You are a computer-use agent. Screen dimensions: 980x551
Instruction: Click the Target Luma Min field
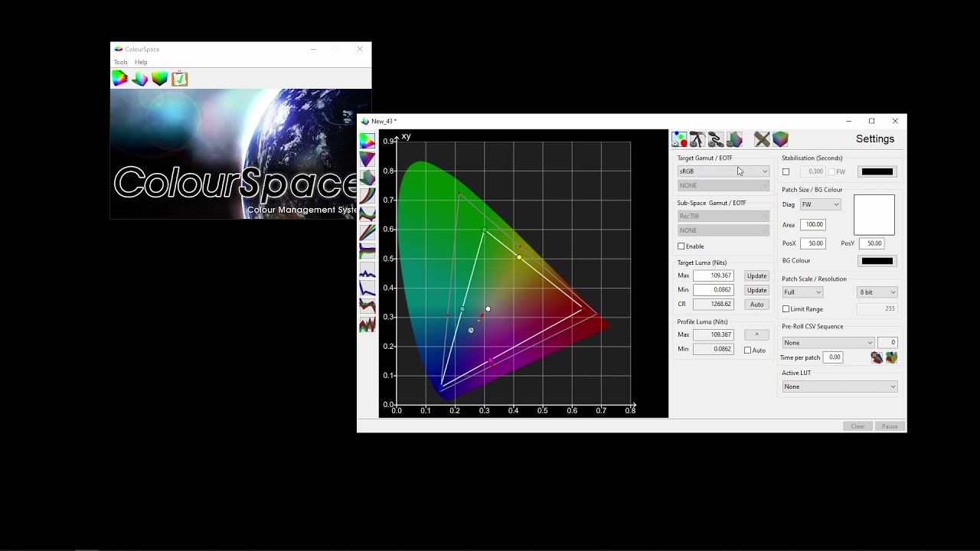[713, 290]
